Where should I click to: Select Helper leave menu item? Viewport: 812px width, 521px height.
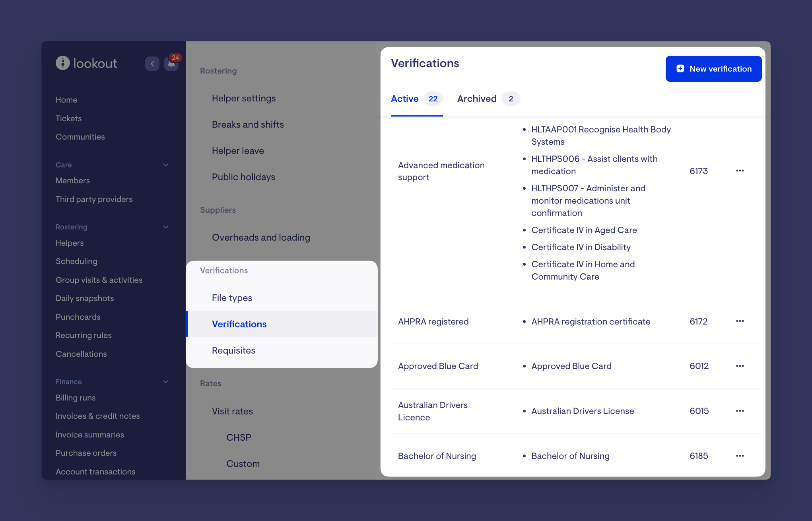pos(238,151)
